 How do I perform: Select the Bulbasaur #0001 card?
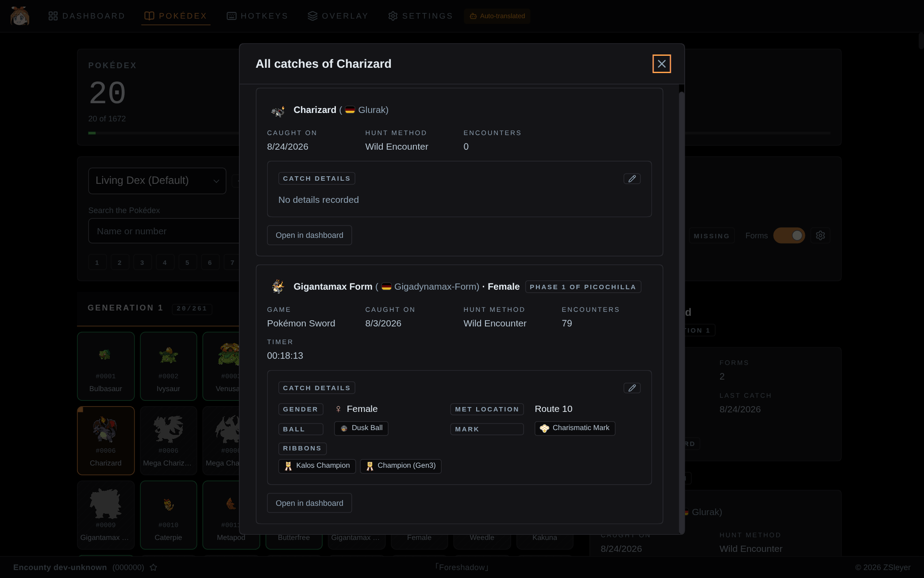106,366
